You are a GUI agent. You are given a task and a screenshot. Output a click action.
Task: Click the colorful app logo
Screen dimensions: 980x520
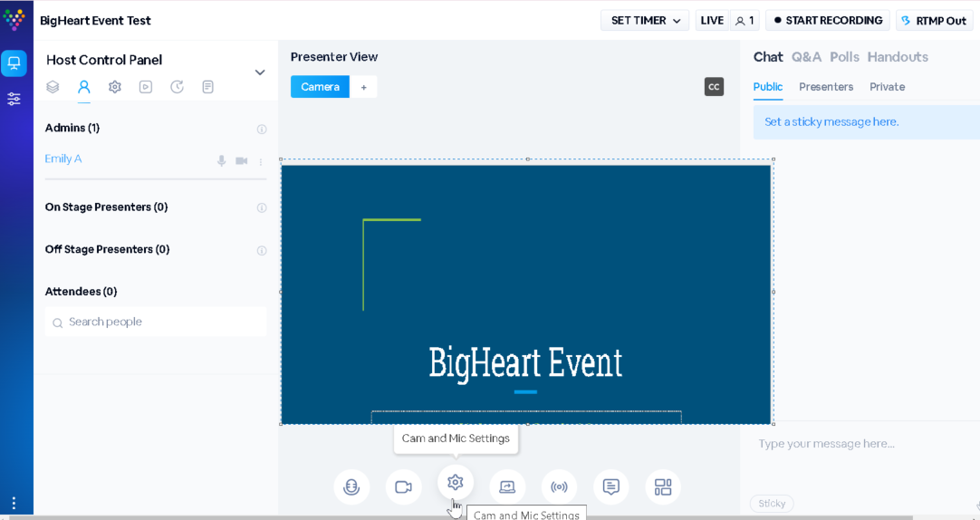pyautogui.click(x=14, y=19)
